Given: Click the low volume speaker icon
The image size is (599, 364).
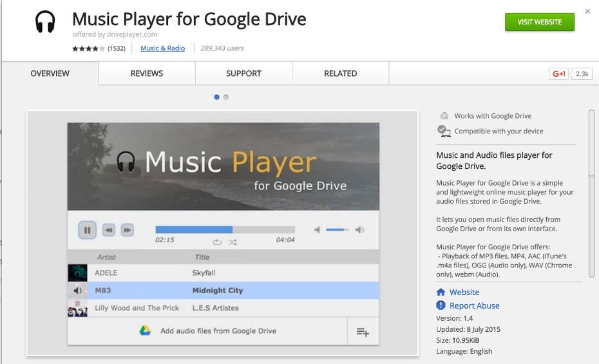Looking at the screenshot, I should [x=318, y=229].
